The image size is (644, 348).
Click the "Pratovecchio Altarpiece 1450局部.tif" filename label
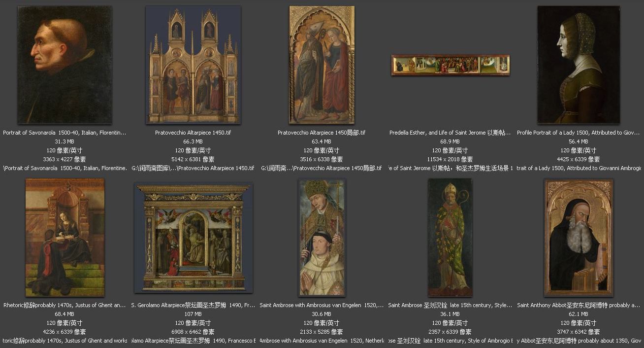322,133
